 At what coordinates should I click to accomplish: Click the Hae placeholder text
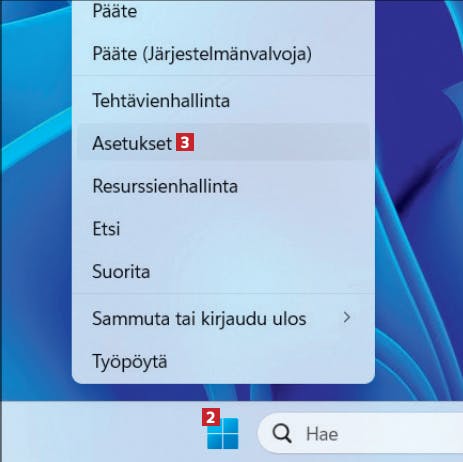click(x=322, y=434)
